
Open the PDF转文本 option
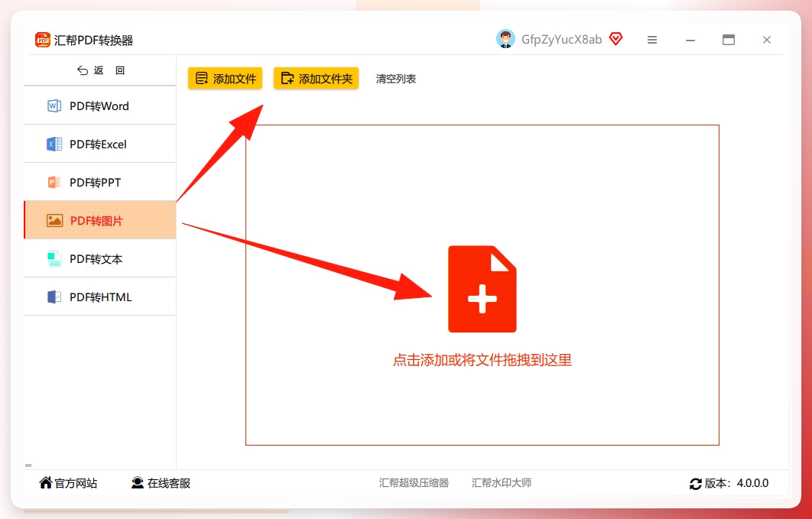click(x=100, y=258)
